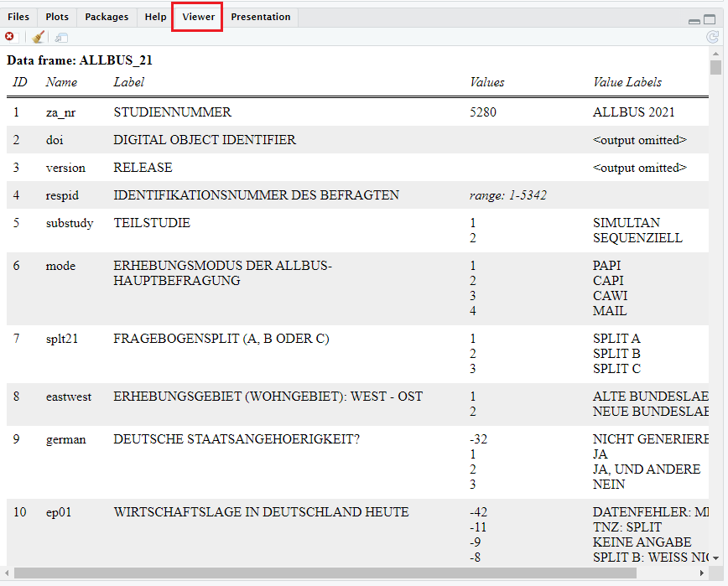Remove current viewer item with red X
Screen dimensions: 728x586
coord(10,37)
